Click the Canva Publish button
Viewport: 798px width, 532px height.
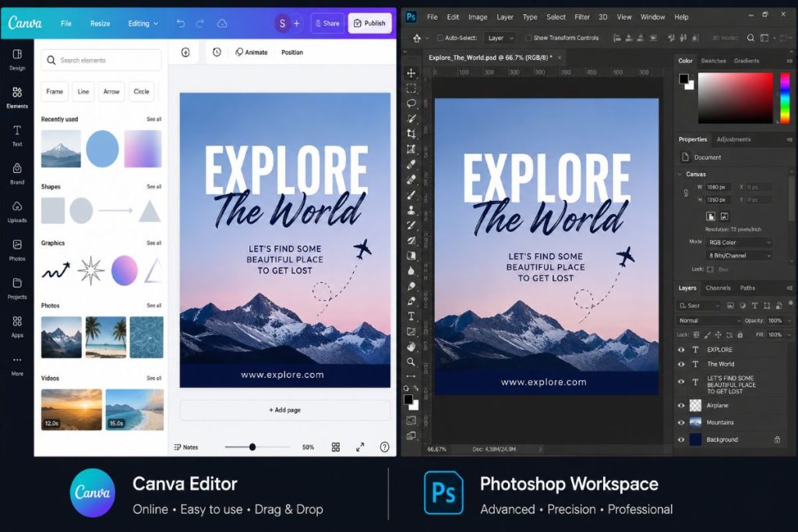[369, 23]
